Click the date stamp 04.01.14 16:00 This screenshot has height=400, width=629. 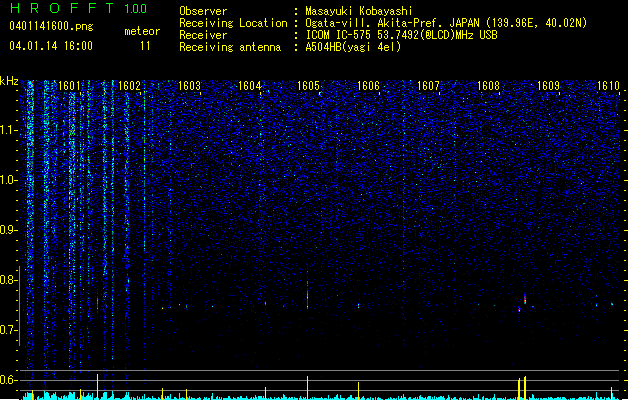51,46
